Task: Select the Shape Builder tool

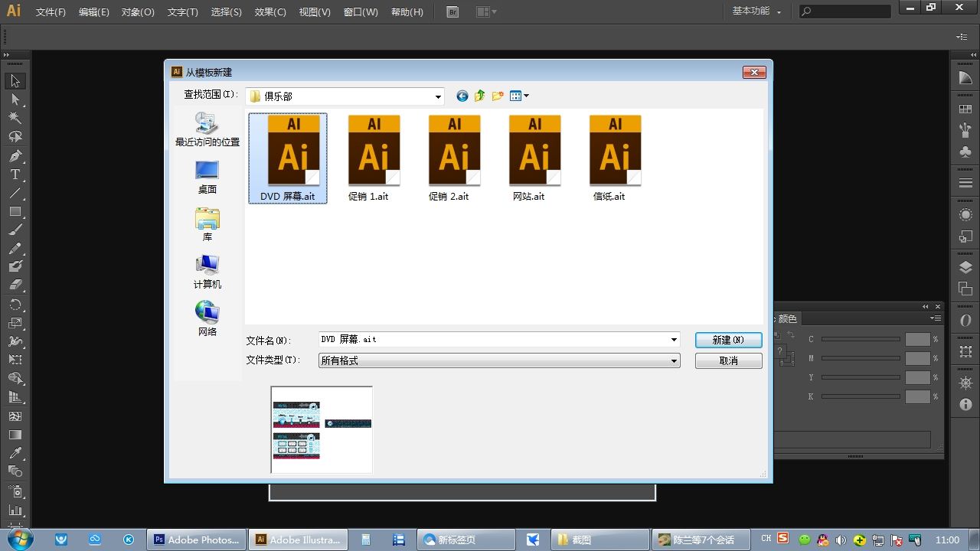Action: pos(15,378)
